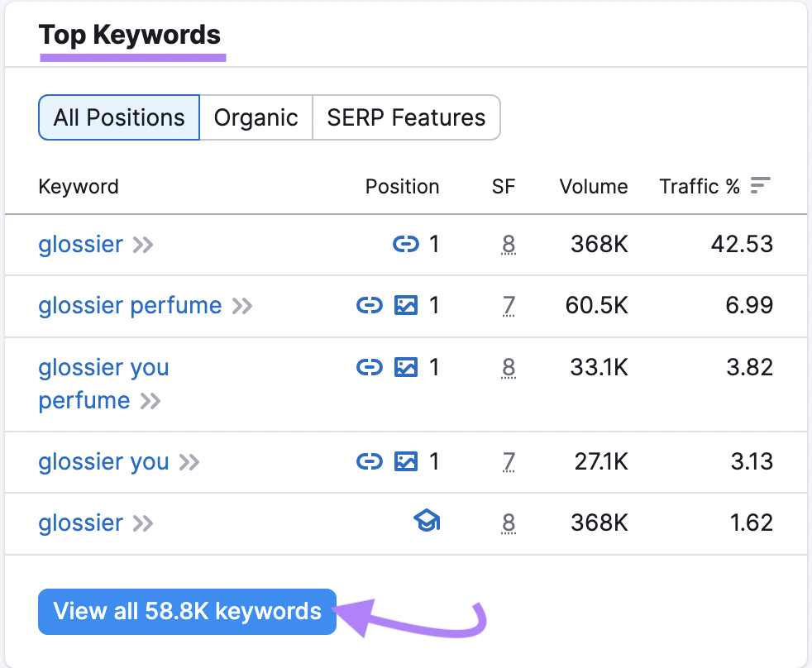Select the All Positions tab
Image resolution: width=812 pixels, height=668 pixels.
[x=118, y=117]
